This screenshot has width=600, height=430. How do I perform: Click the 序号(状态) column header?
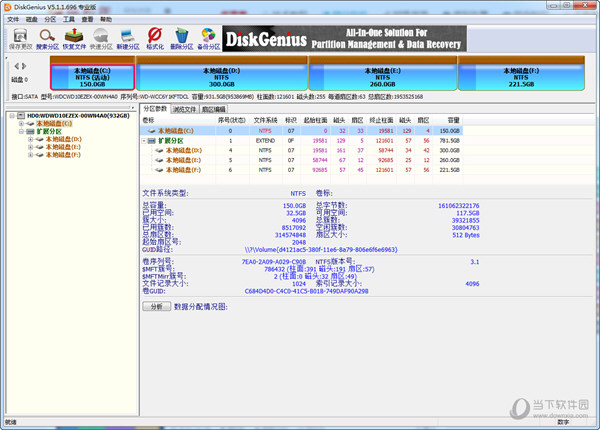[x=232, y=121]
